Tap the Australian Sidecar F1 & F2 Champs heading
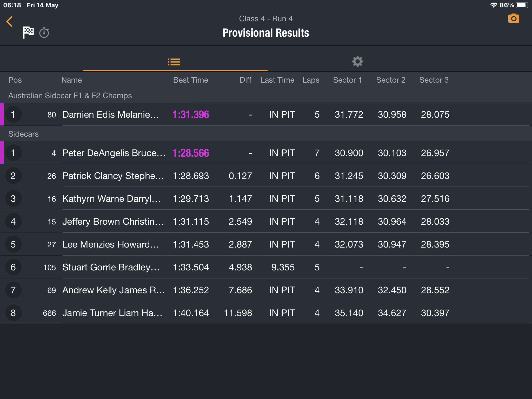Screen dimensions: 532x399 point(70,96)
